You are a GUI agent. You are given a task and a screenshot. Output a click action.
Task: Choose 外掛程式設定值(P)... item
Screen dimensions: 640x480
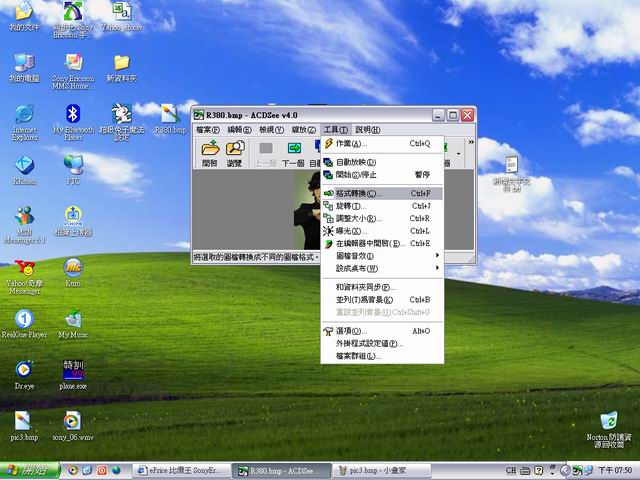(x=382, y=344)
